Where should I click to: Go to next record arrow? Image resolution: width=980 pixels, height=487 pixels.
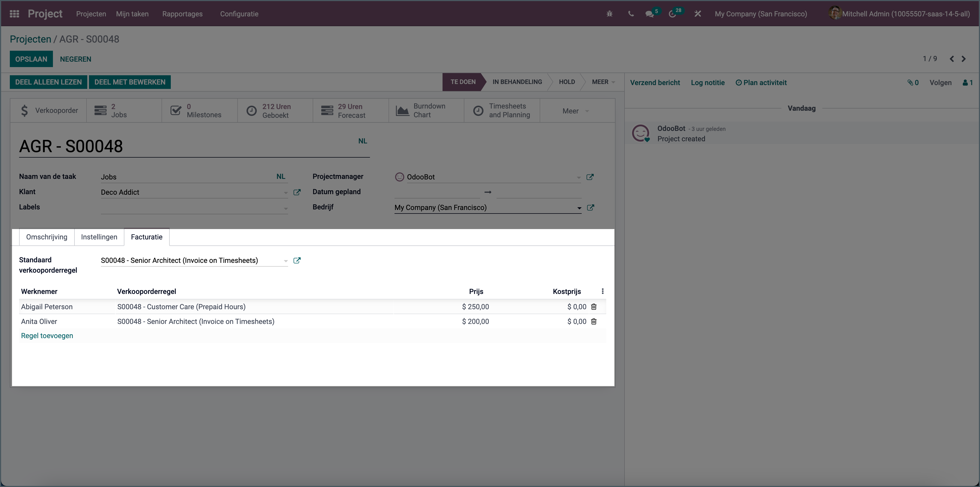[x=964, y=59]
